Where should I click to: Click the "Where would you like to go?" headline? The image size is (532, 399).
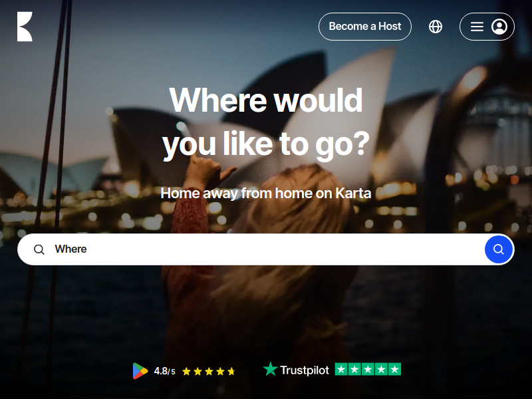click(x=265, y=122)
